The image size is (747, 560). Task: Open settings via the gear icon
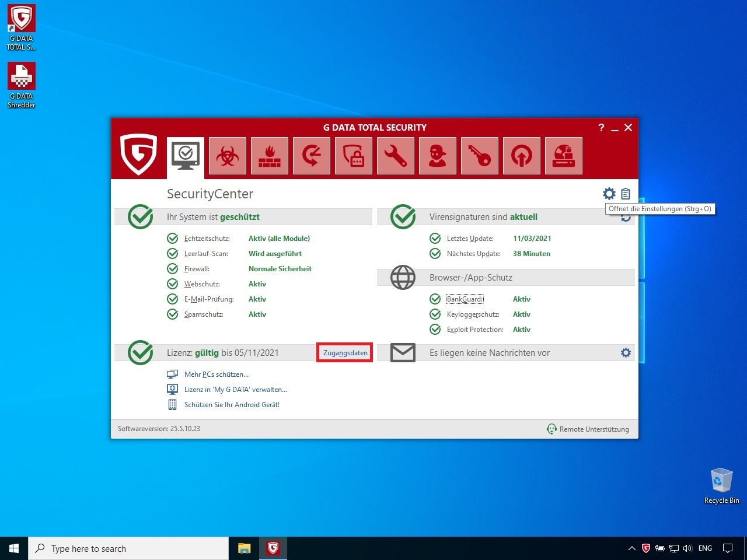[x=609, y=194]
